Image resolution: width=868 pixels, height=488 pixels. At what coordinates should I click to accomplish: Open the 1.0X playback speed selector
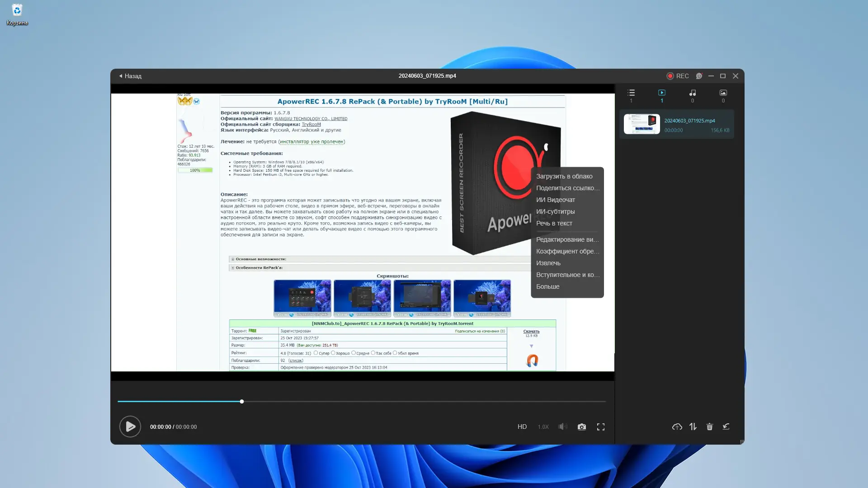543,427
